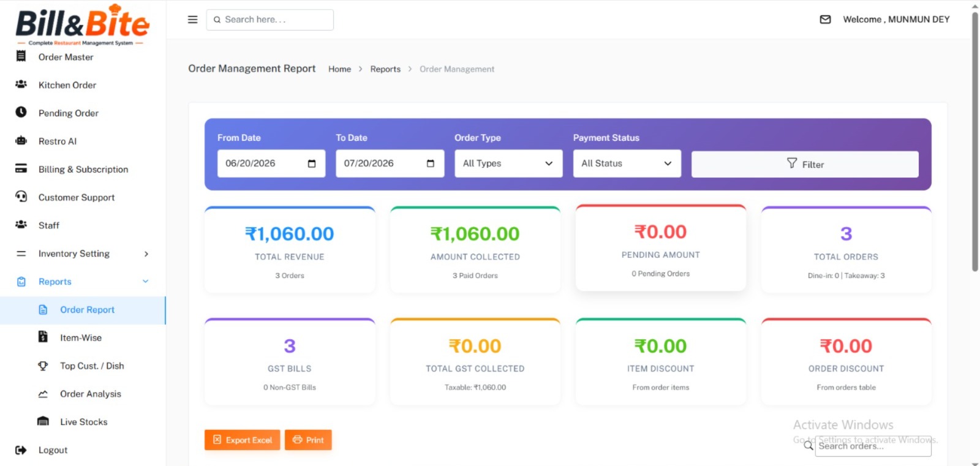
Task: Click the Order Management breadcrumb text
Action: [x=457, y=69]
